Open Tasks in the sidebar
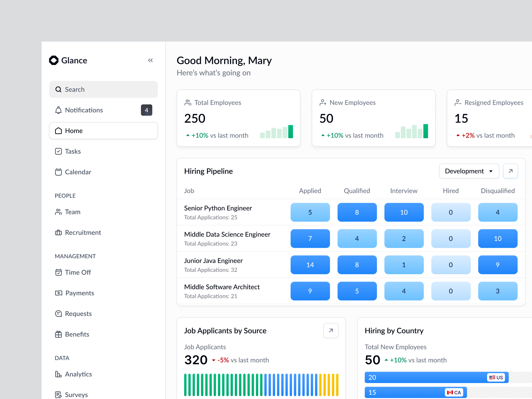Image resolution: width=532 pixels, height=399 pixels. [x=103, y=151]
